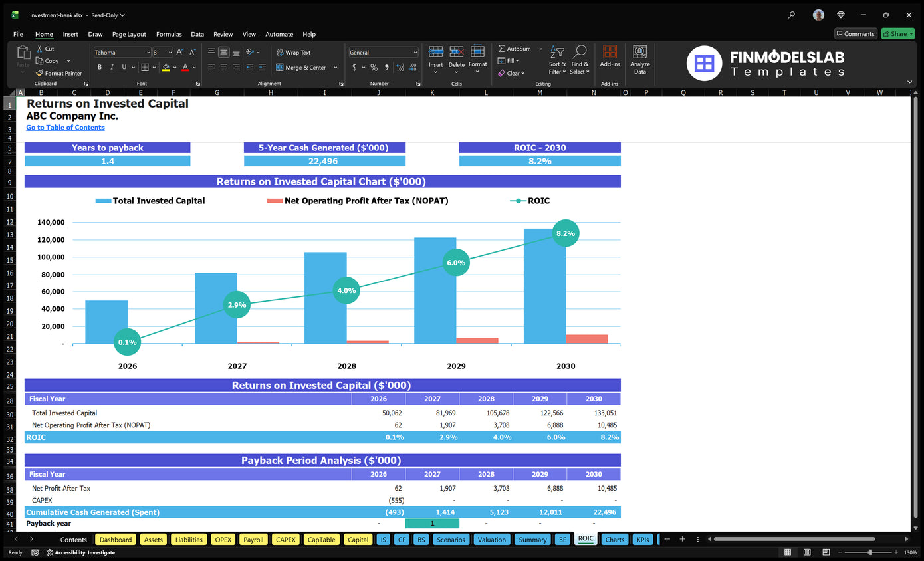Open Sort & Filter options
The height and width of the screenshot is (561, 924).
pos(558,60)
